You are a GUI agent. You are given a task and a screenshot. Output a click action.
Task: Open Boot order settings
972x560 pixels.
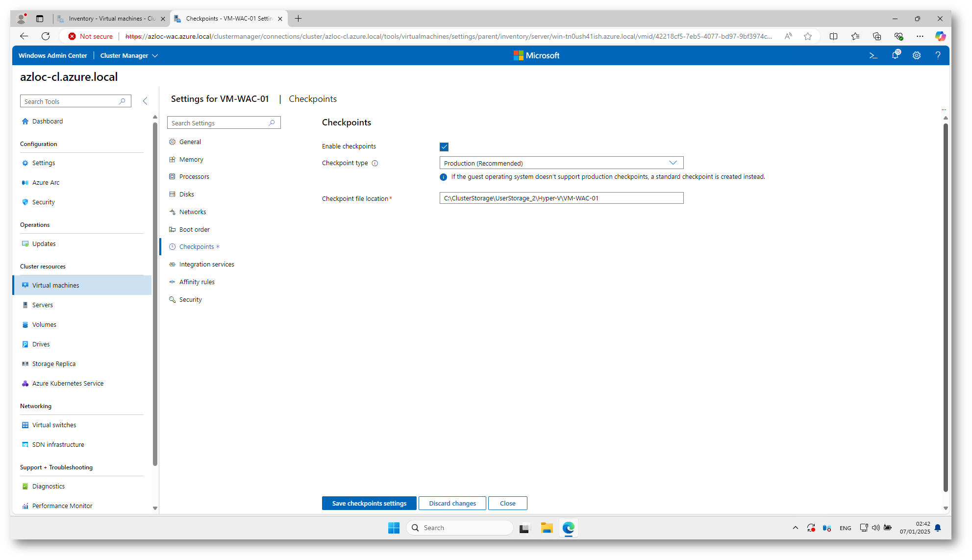[195, 230]
